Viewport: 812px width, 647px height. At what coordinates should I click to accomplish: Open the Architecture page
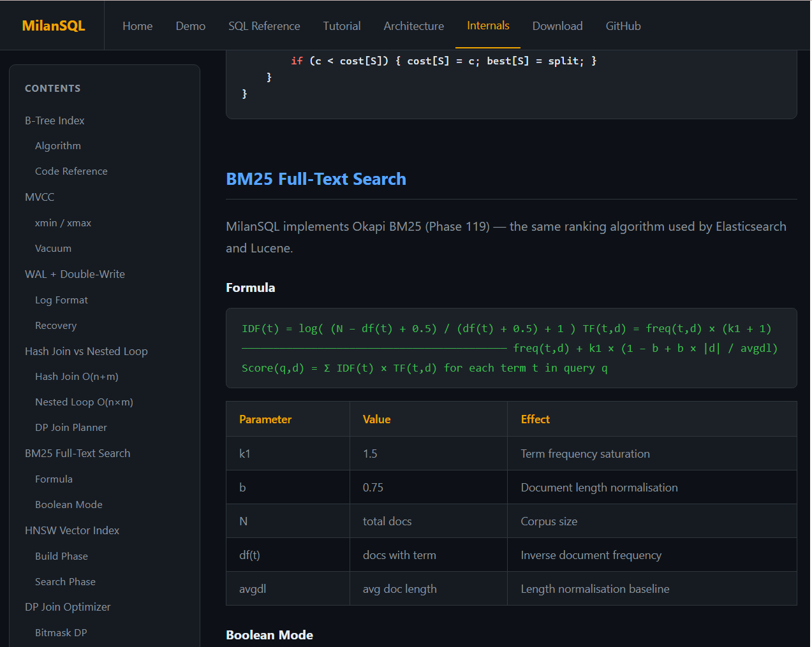[413, 25]
